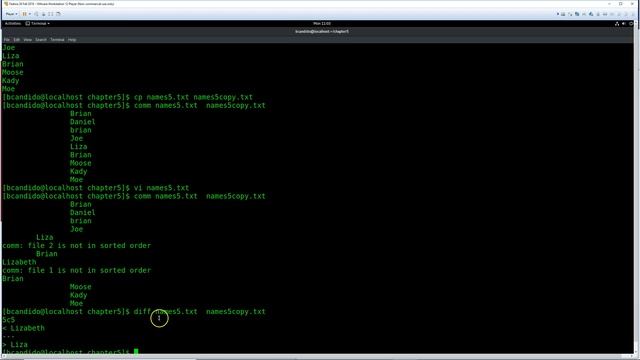Viewport: 640px width, 360px height.
Task: Open the Search menu in Terminal
Action: [41, 40]
